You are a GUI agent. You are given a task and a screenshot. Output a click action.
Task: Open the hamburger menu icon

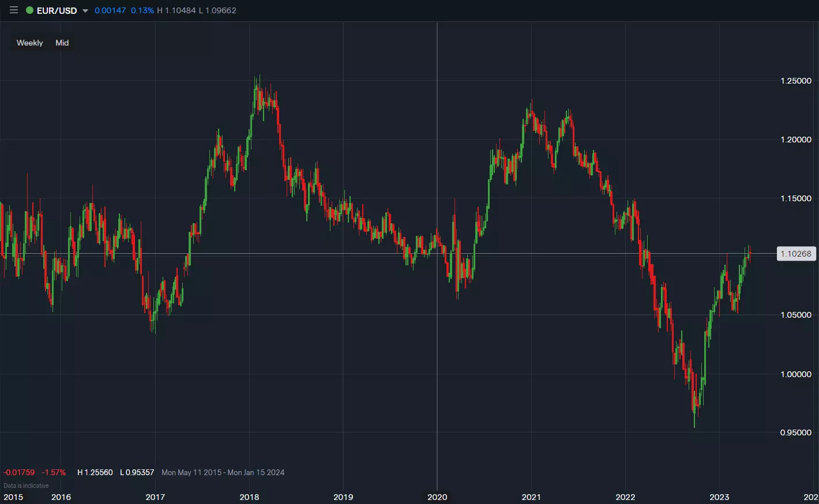[14, 10]
